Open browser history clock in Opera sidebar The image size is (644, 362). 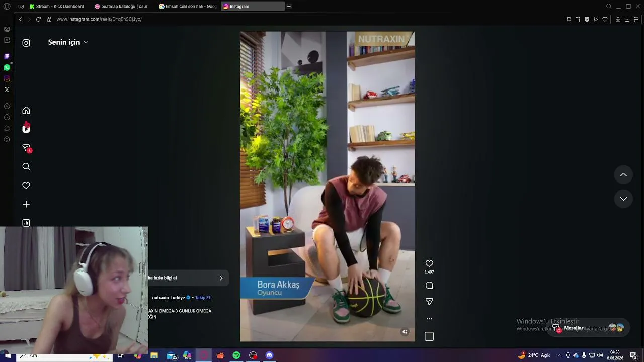tap(7, 117)
